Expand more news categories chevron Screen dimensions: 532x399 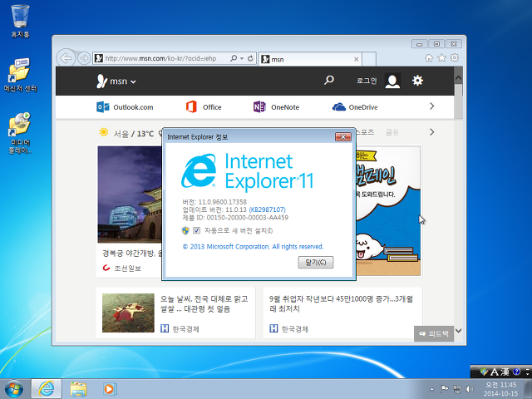pos(432,132)
